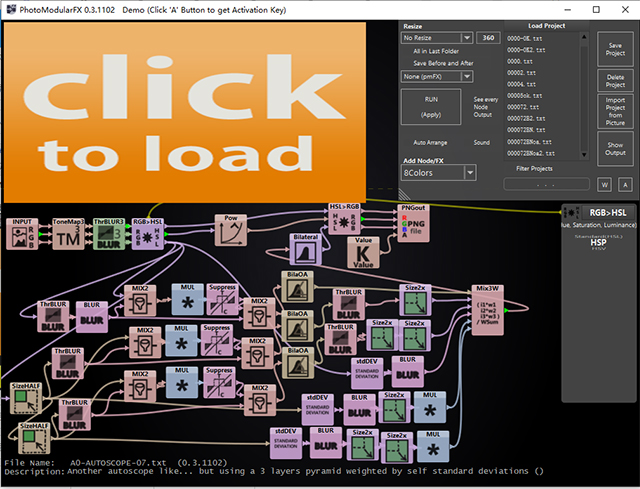Image resolution: width=640 pixels, height=489 pixels.
Task: Select the ThrBLUR node feeding topmost Size2x
Action: 349,305
